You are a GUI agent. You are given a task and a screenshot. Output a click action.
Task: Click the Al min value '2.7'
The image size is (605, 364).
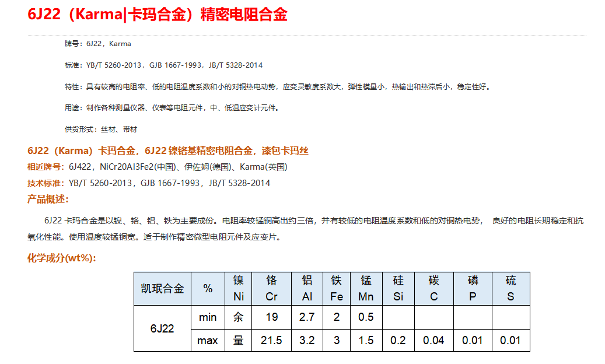(307, 317)
